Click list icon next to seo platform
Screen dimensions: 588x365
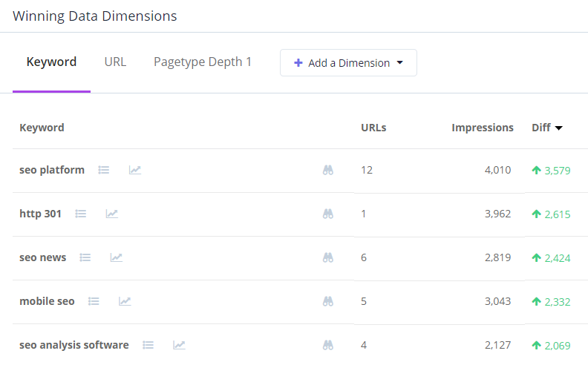104,170
